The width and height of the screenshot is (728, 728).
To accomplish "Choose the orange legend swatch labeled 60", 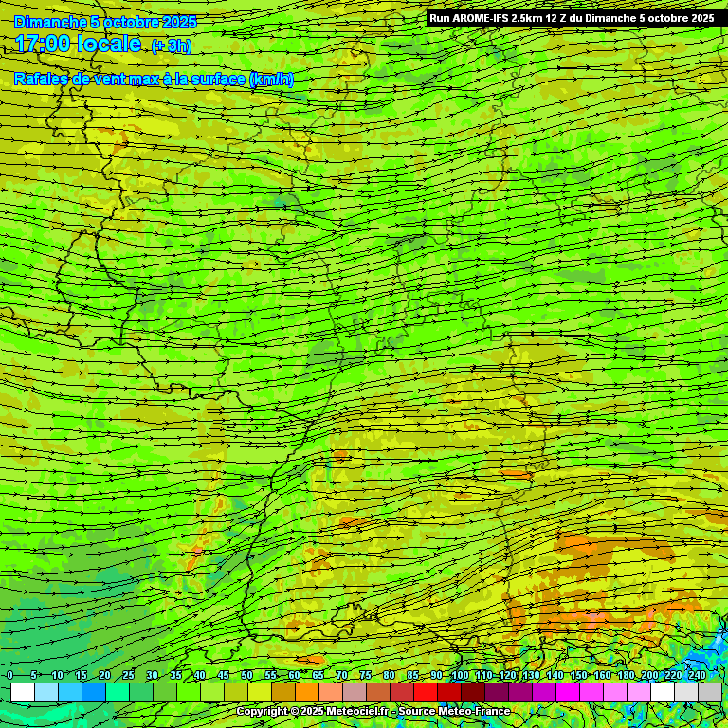I will tap(306, 692).
